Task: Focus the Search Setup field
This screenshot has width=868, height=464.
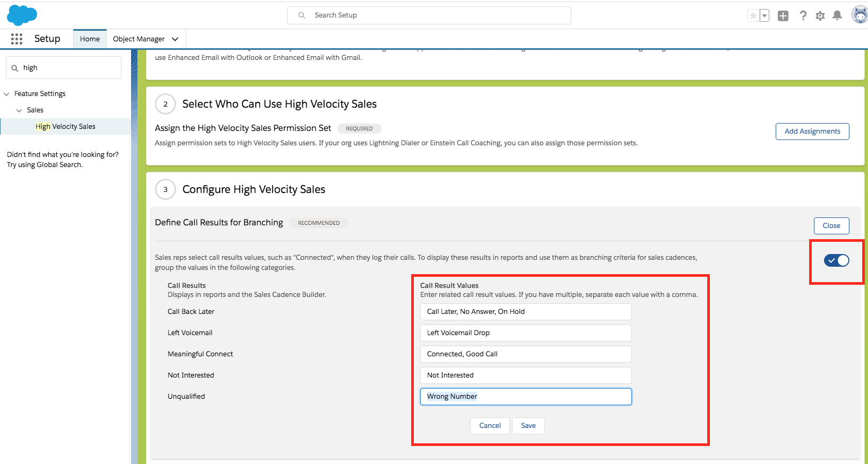Action: point(429,15)
